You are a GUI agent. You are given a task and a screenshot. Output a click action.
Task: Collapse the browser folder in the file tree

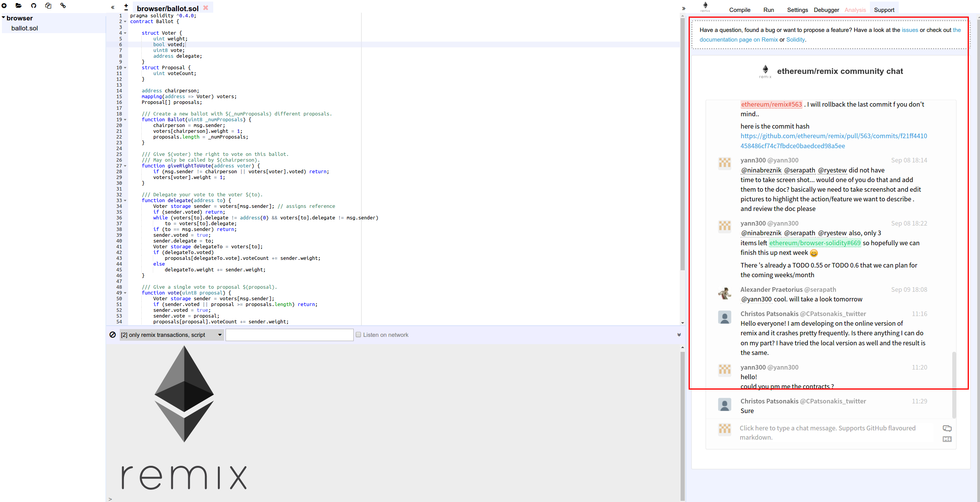pos(3,17)
